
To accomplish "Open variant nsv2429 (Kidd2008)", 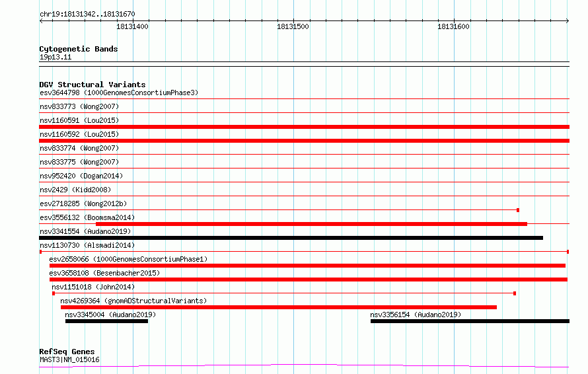I will click(75, 190).
